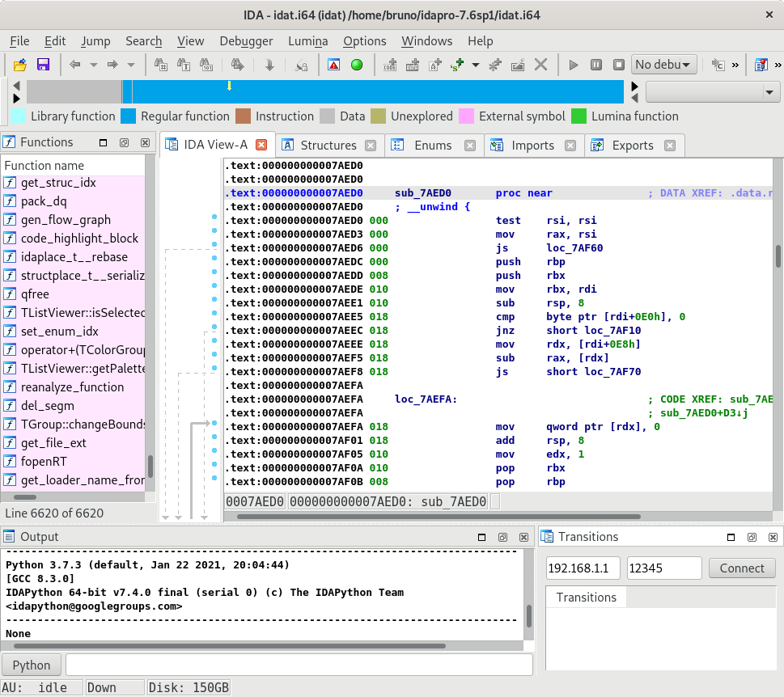Click the Start process play icon

574,65
